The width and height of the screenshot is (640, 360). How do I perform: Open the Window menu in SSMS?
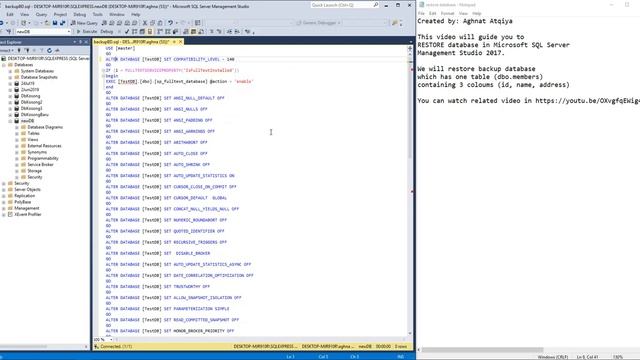pos(117,14)
